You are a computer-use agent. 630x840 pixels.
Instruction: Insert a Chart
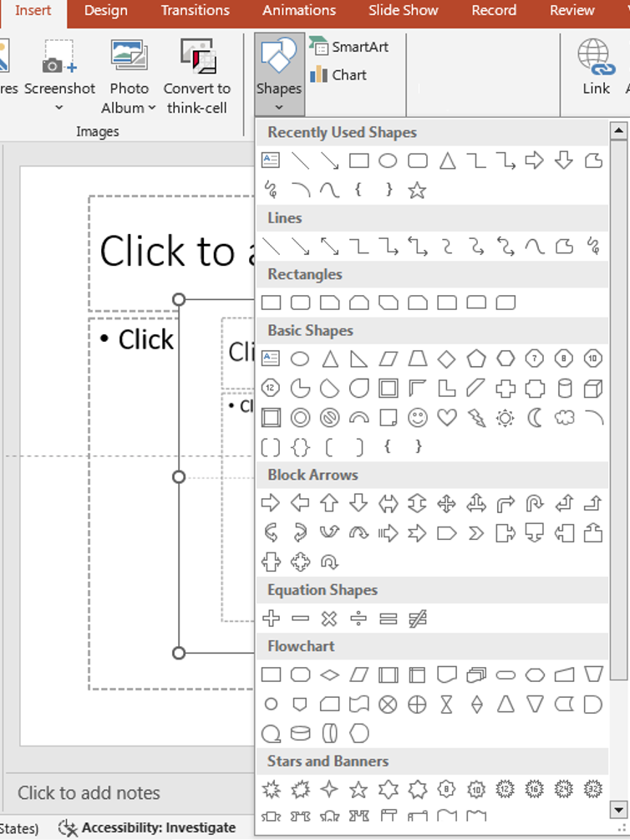point(338,74)
